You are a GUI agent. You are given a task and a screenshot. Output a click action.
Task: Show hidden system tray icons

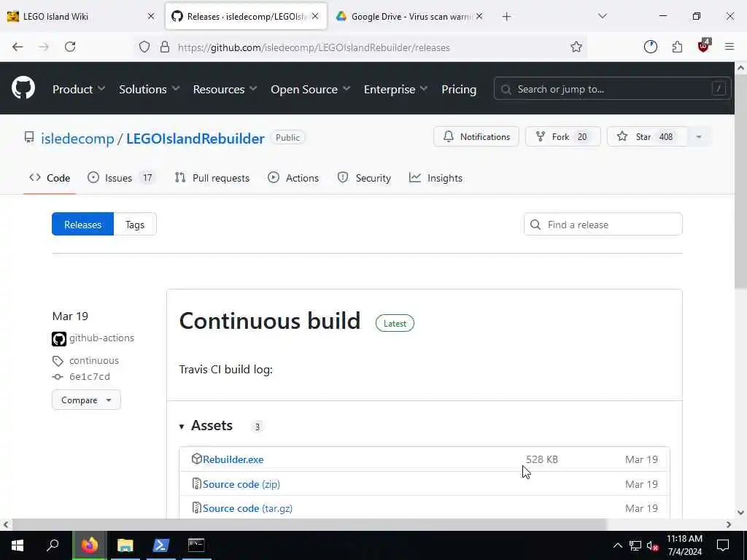point(617,545)
